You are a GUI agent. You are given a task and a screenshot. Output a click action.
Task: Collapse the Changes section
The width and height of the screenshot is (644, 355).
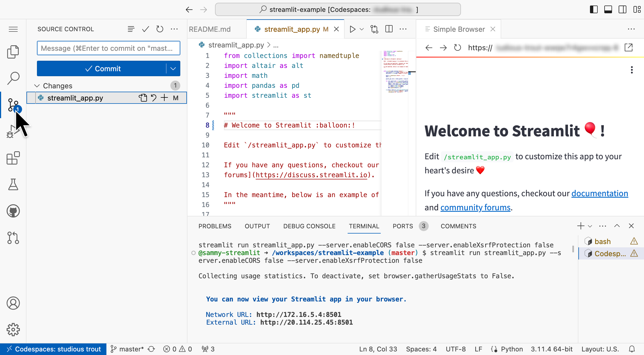(37, 86)
